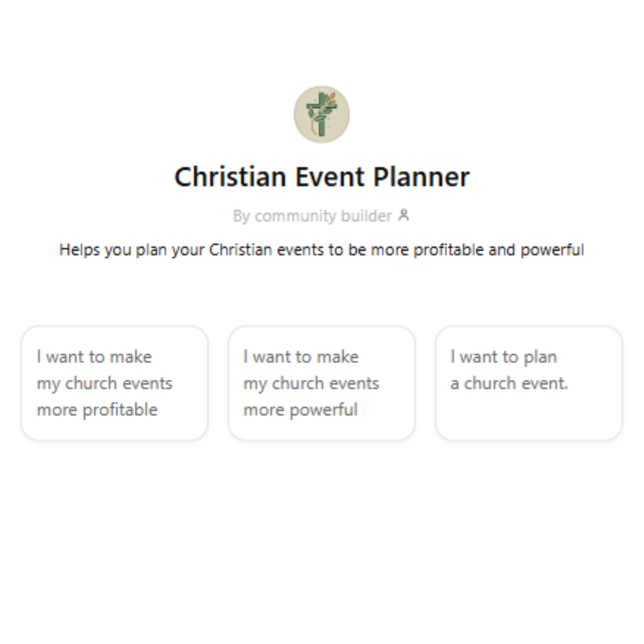Choose the 'make my church events more powerful' suggestion
The image size is (644, 644).
coord(321,383)
